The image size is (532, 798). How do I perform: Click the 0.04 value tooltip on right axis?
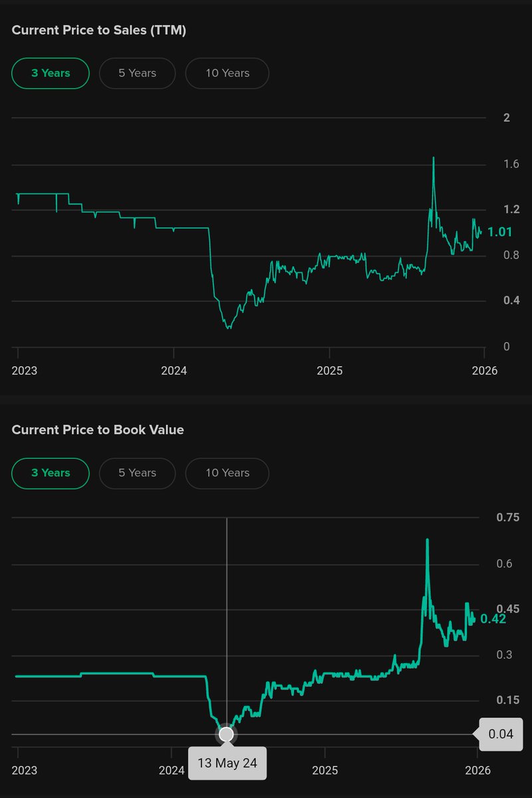click(x=500, y=734)
